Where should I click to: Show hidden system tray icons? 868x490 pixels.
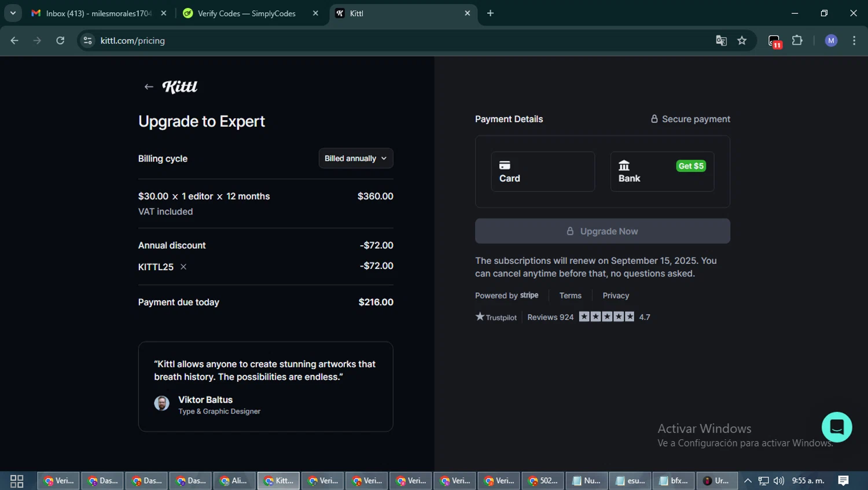point(748,481)
